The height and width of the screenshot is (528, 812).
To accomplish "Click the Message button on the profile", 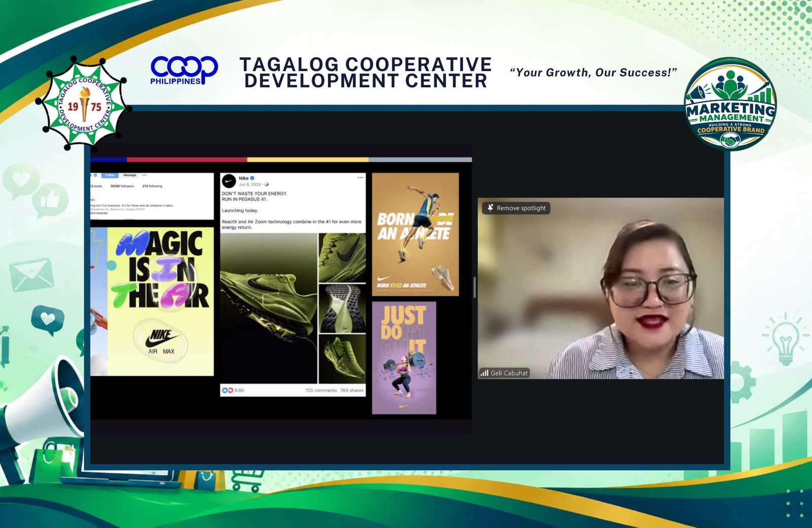I will click(x=130, y=175).
